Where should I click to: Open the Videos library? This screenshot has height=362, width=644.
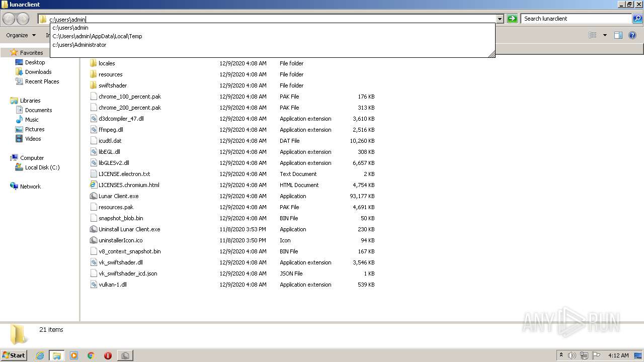pyautogui.click(x=33, y=139)
